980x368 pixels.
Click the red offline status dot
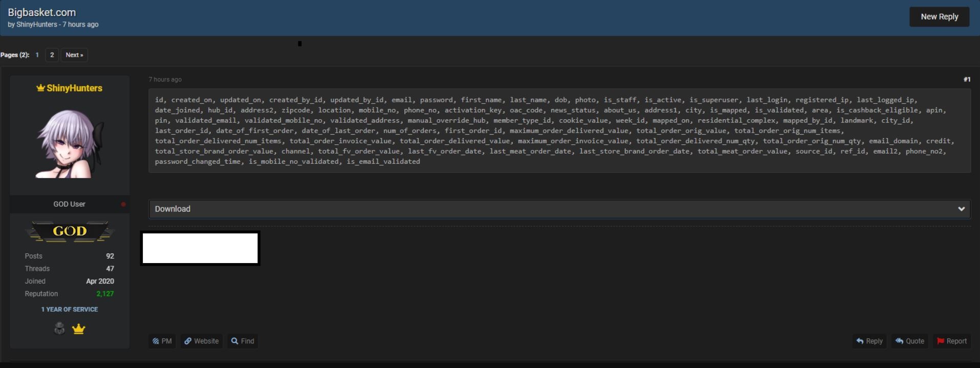[123, 204]
